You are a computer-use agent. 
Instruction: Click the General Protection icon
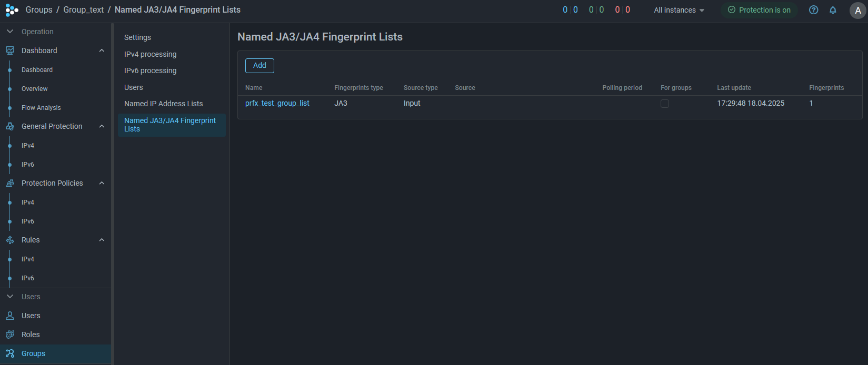tap(10, 126)
